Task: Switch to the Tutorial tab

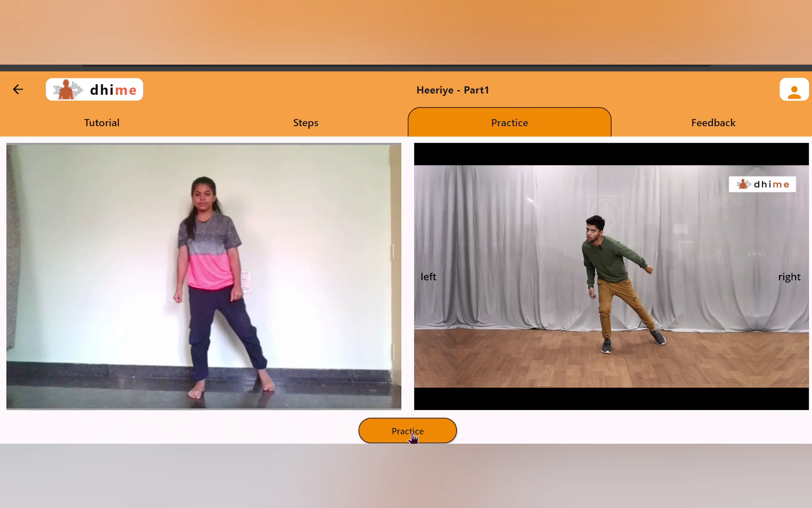Action: pos(102,123)
